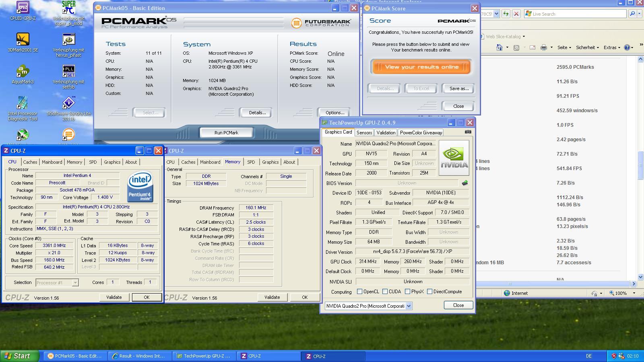The width and height of the screenshot is (644, 362).
Task: Click the IE zoom magnifier icon in status bar
Action: click(612, 293)
